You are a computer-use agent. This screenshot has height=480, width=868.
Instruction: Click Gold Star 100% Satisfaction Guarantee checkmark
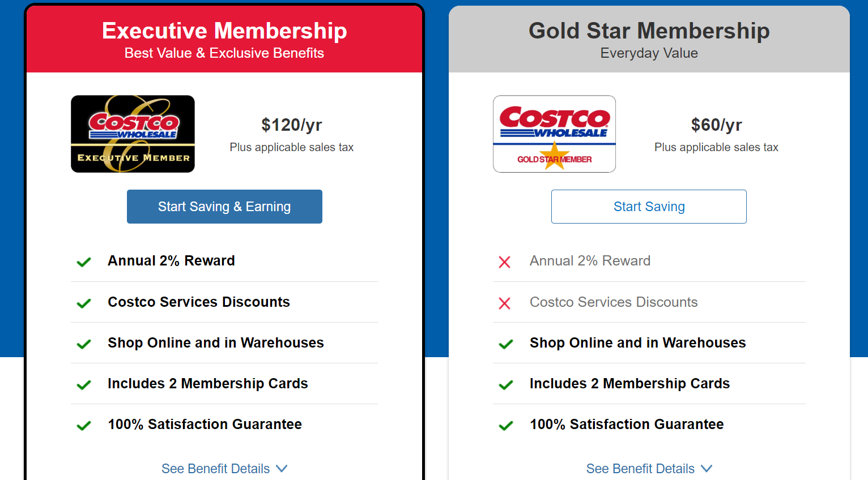(506, 425)
